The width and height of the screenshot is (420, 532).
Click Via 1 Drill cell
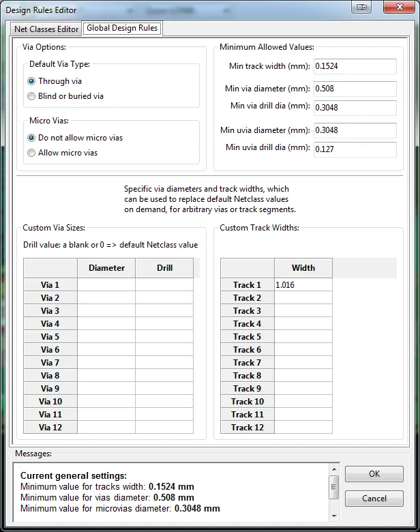coord(164,285)
